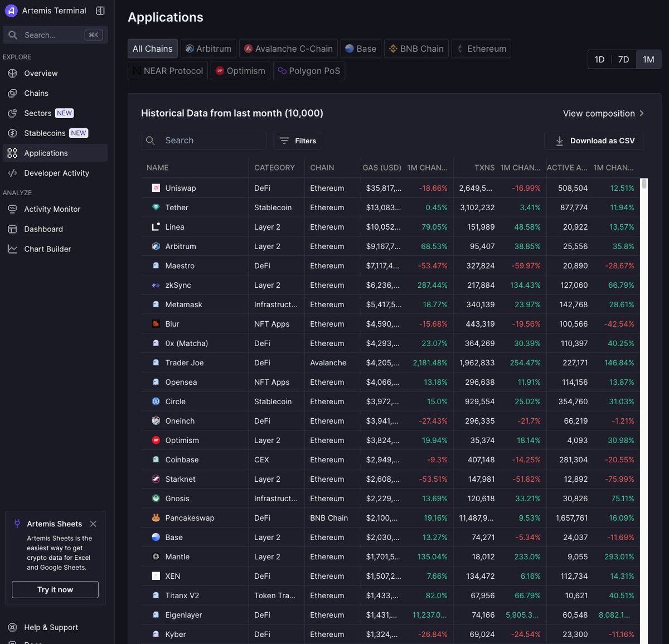Click the Try it now button
This screenshot has width=669, height=644.
pyautogui.click(x=55, y=589)
